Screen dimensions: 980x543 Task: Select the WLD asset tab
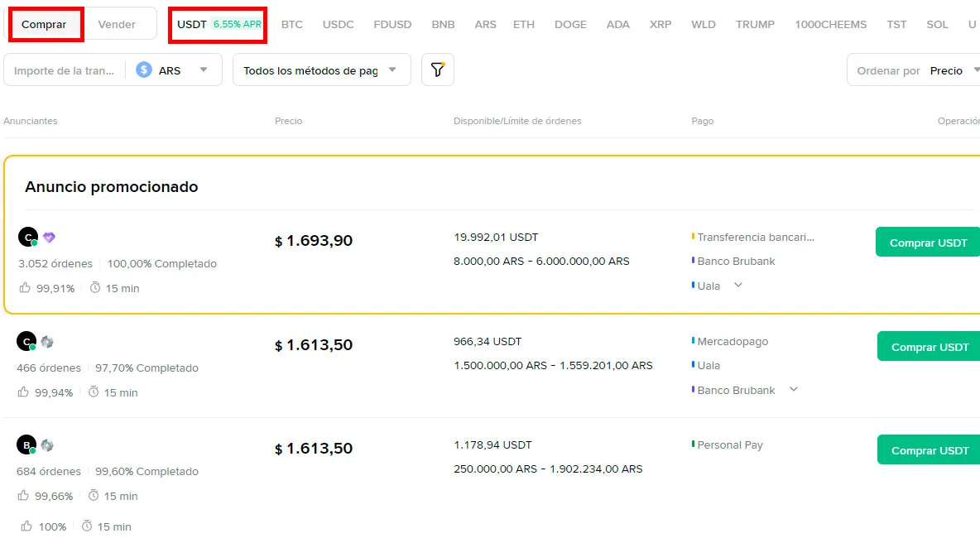(703, 24)
